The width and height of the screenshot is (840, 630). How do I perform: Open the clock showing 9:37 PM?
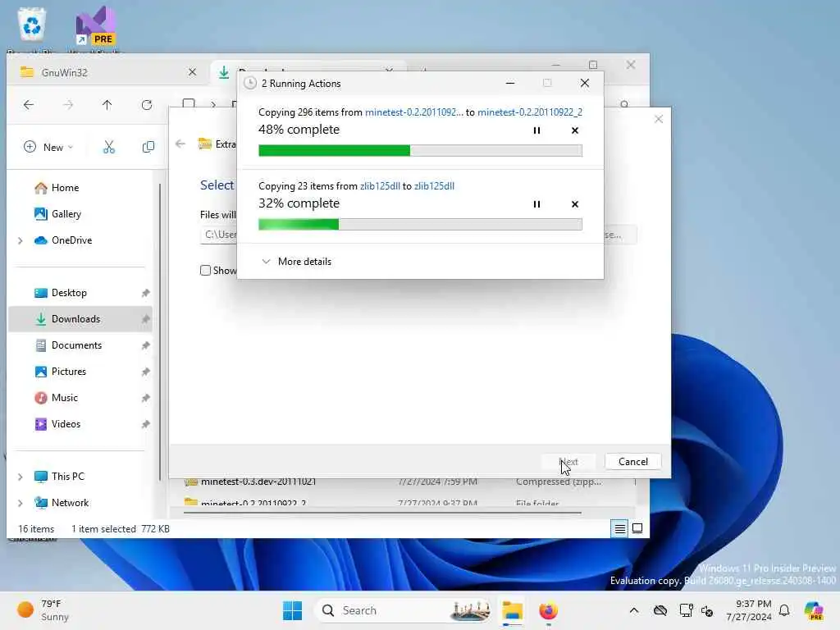[x=748, y=610]
